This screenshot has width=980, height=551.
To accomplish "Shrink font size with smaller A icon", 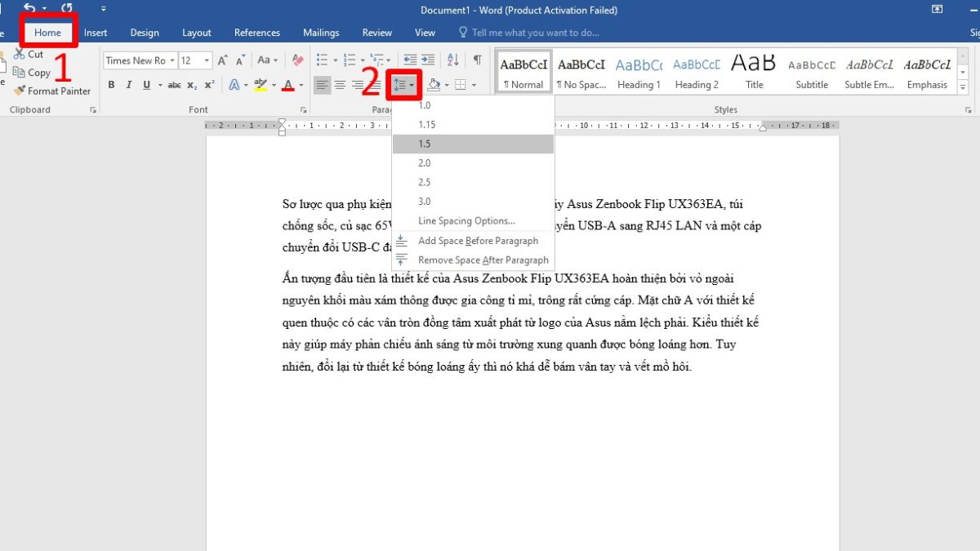I will (x=242, y=60).
